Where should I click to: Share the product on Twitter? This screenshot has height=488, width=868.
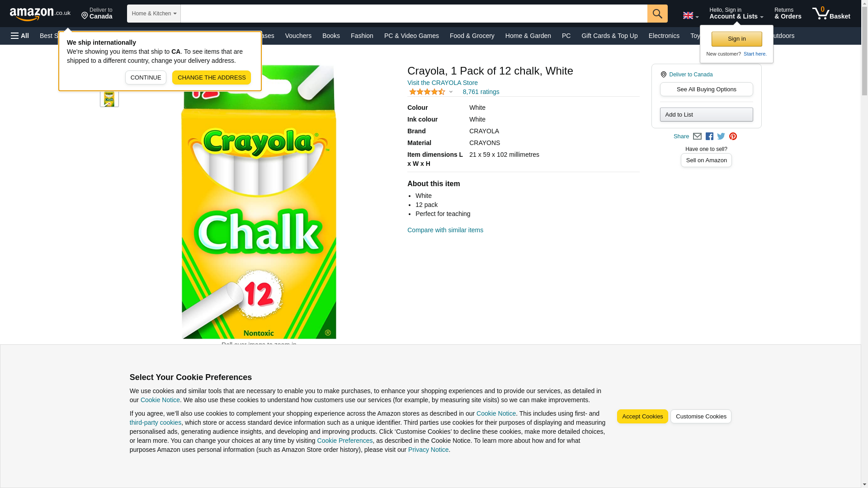tap(721, 136)
